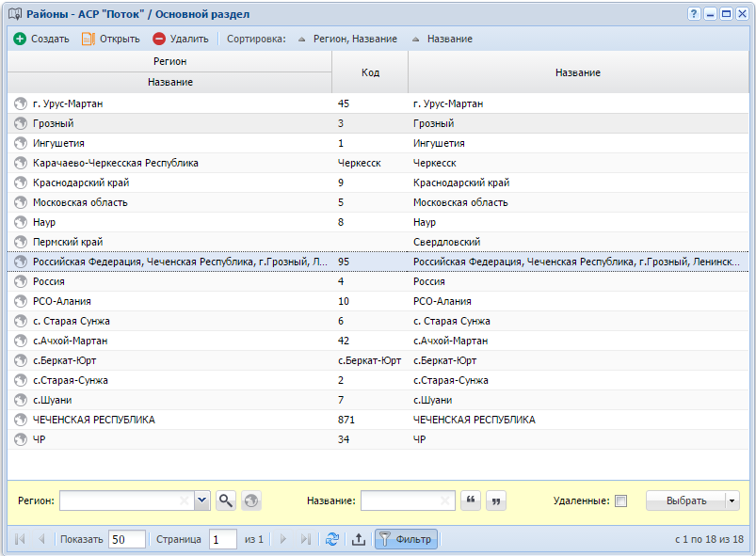Click the Регион group column header
Image resolution: width=756 pixels, height=556 pixels.
pos(169,62)
